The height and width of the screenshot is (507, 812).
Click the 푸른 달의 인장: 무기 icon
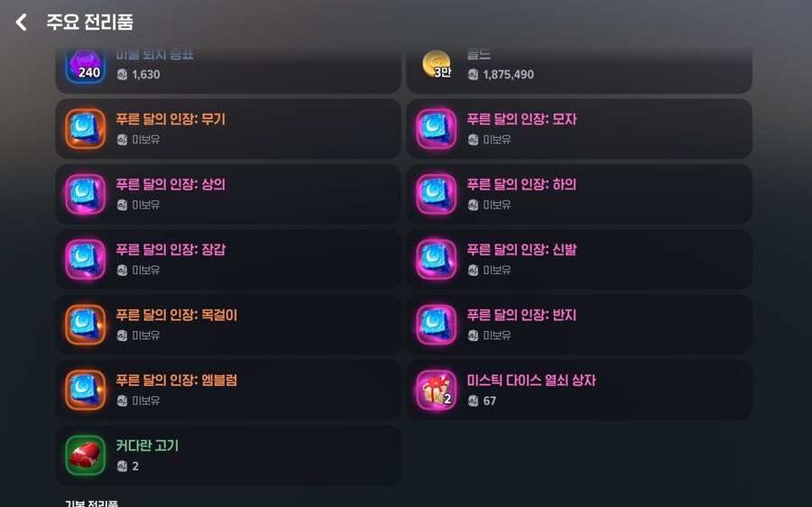click(x=86, y=129)
